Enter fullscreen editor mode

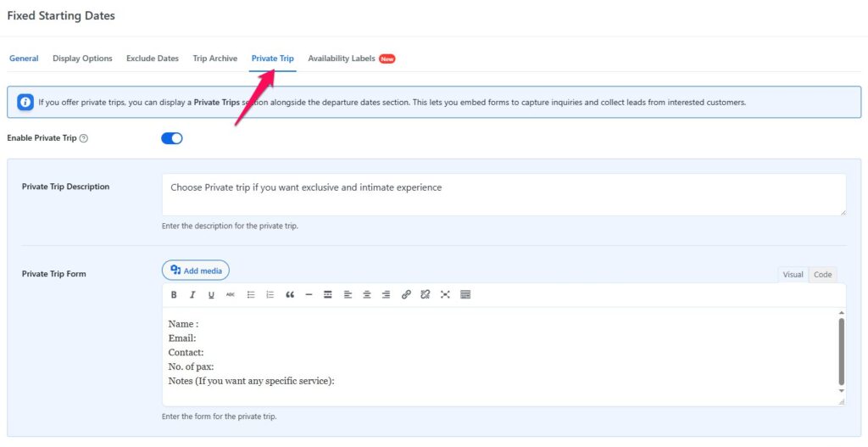[x=445, y=295]
